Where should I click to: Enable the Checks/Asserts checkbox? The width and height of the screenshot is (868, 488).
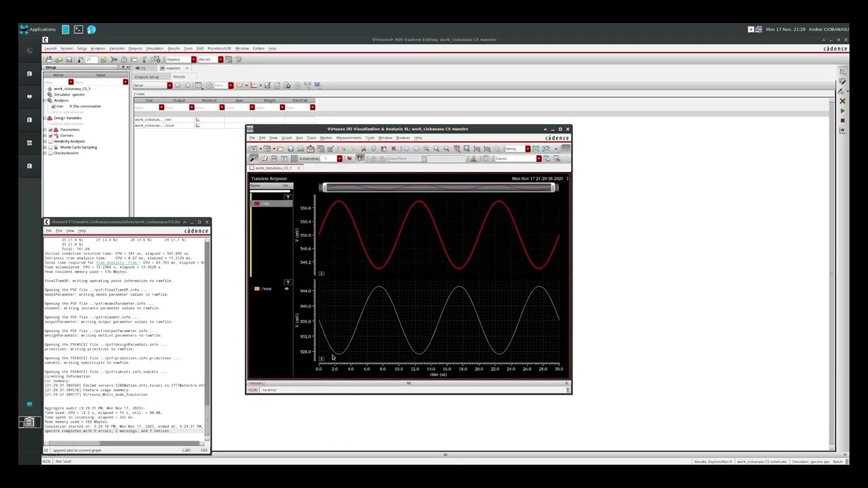[50, 152]
